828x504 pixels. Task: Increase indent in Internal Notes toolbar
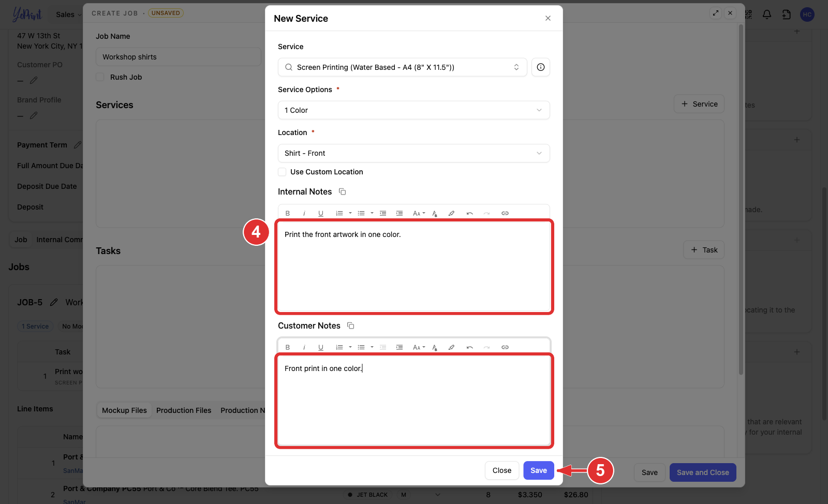click(x=400, y=213)
